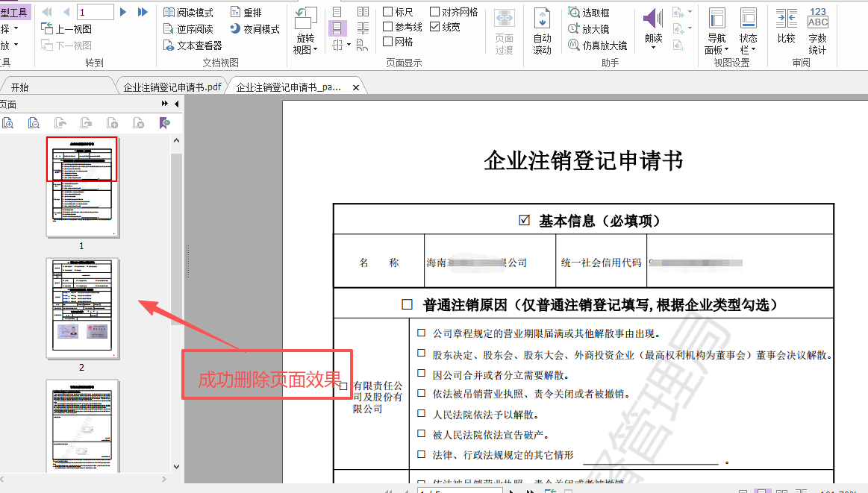This screenshot has height=493, width=868.
Task: Click 人民法院依法予以解散 text line
Action: 486,415
